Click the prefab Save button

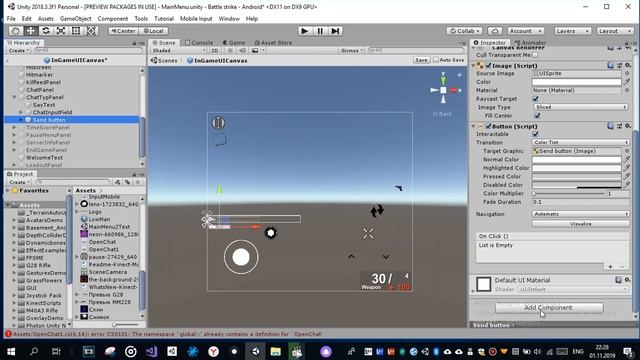point(421,60)
